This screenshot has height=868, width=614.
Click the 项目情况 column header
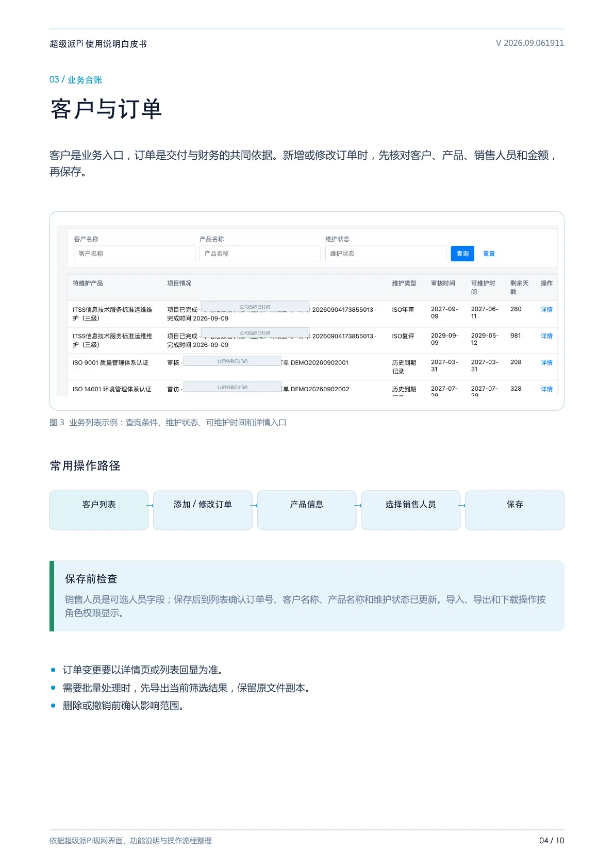(x=179, y=283)
